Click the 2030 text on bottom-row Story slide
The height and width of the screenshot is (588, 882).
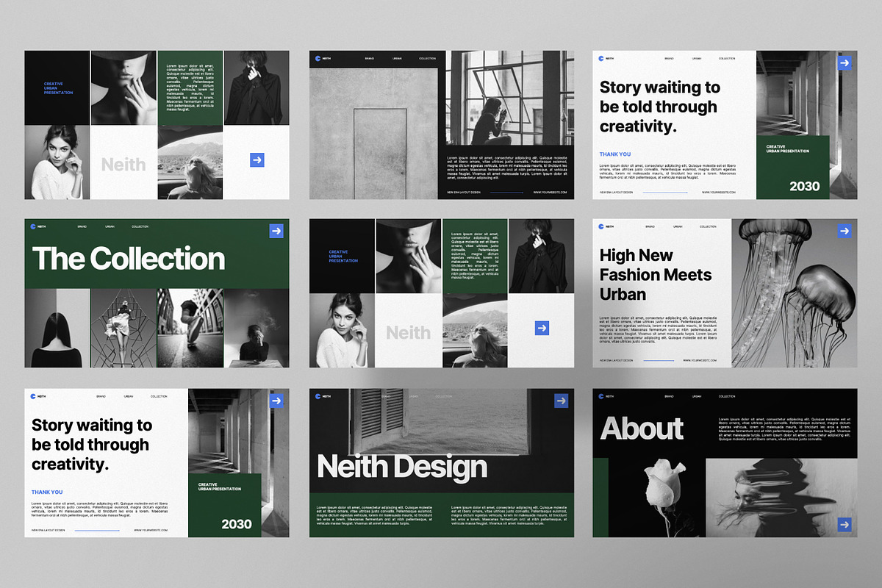tap(237, 524)
